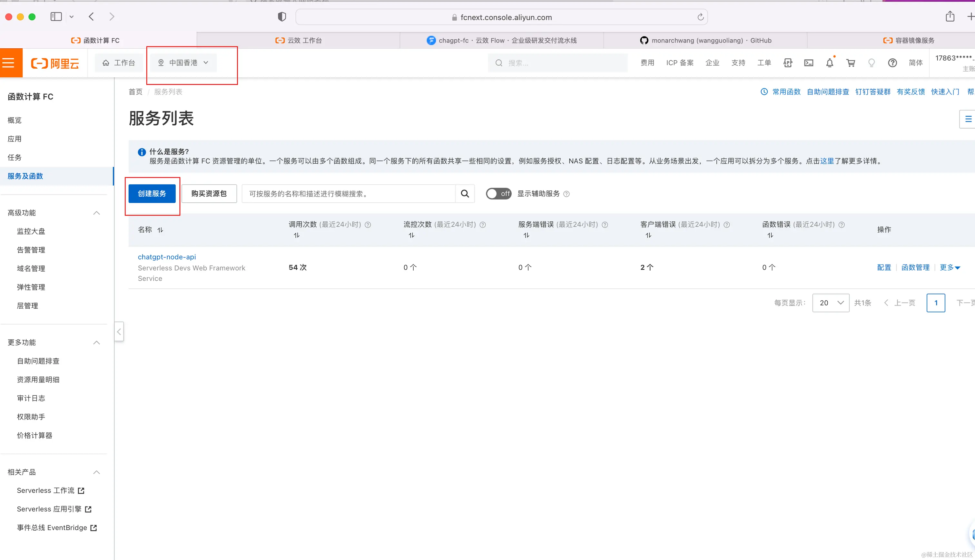Click the lightbulb icon in the top bar
The height and width of the screenshot is (560, 975).
[871, 63]
